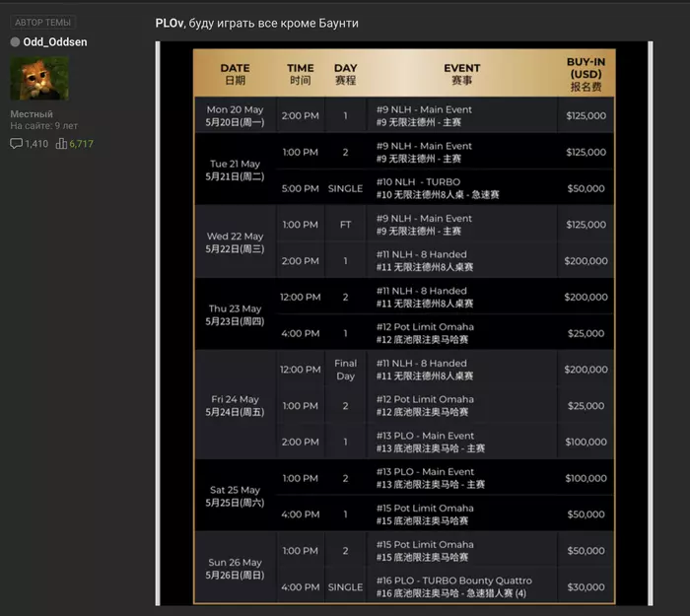Click the 'АВТОР ТЕМЫ' badge
The width and height of the screenshot is (690, 616).
[x=42, y=22]
